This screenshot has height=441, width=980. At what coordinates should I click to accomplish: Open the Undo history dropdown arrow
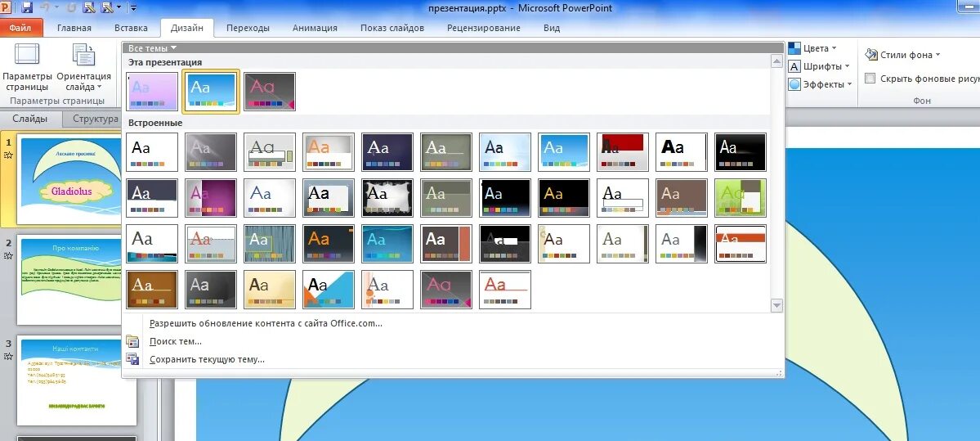pyautogui.click(x=57, y=8)
